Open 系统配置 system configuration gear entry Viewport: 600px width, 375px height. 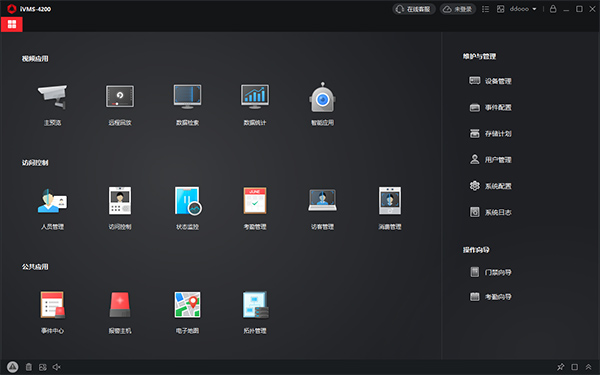(490, 186)
